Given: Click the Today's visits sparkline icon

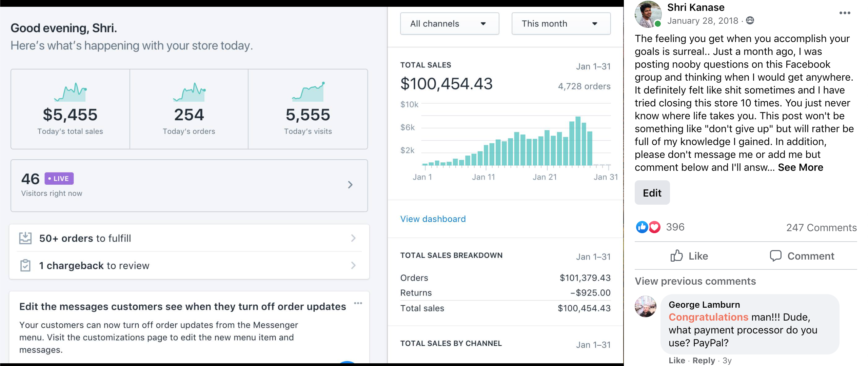Looking at the screenshot, I should tap(308, 92).
